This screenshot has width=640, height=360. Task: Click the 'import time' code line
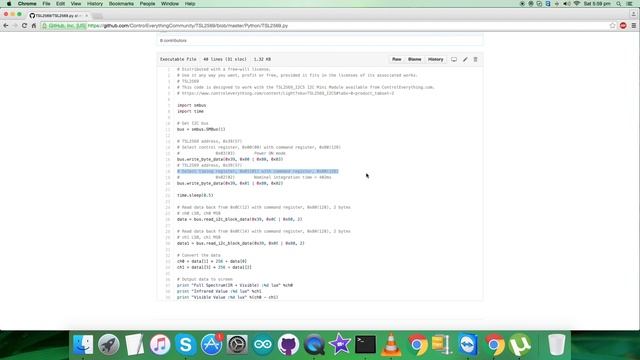190,111
